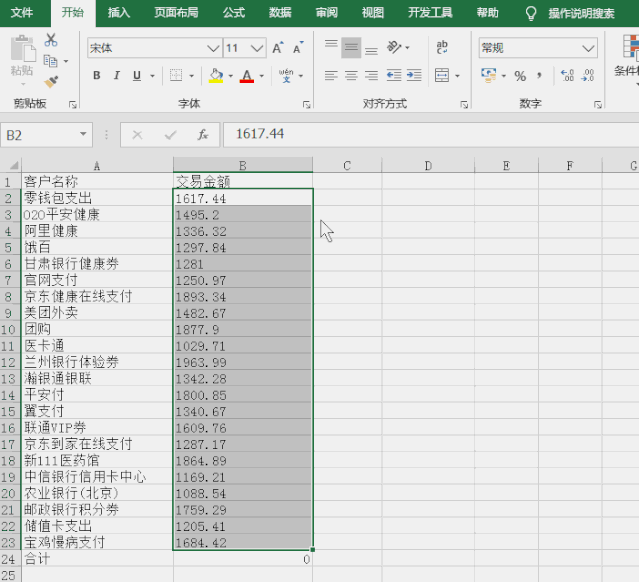The height and width of the screenshot is (582, 639).
Task: Open the font name dropdown showing 宋体
Action: 212,48
